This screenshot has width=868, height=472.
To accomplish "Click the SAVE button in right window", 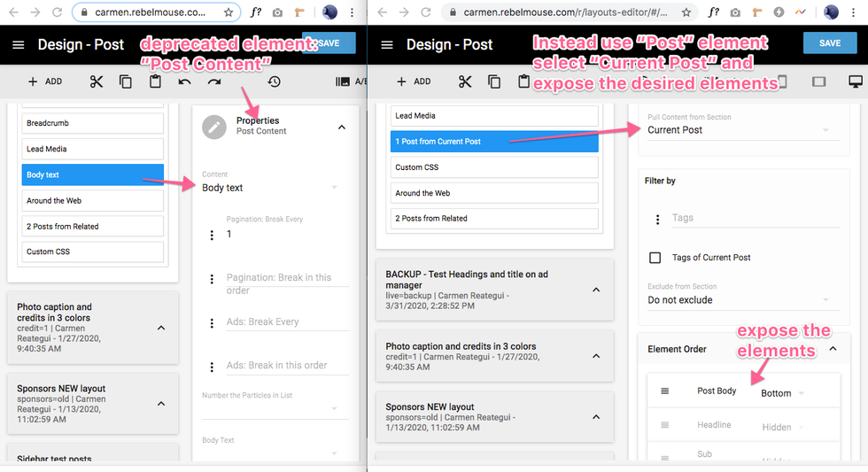I will (829, 43).
